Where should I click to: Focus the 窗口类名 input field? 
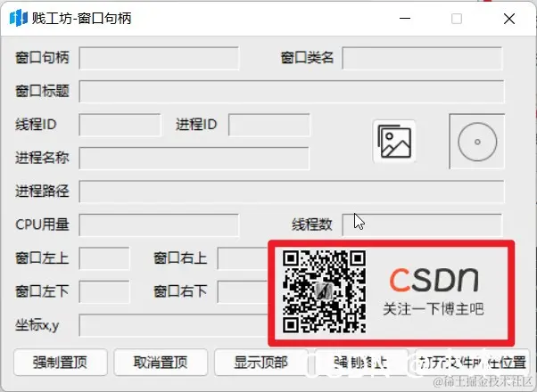point(422,58)
